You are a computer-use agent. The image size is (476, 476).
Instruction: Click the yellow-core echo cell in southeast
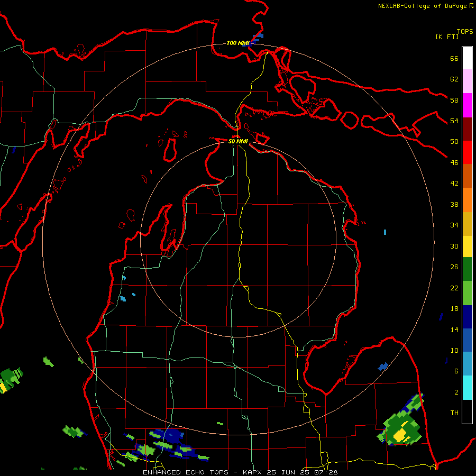(x=401, y=429)
